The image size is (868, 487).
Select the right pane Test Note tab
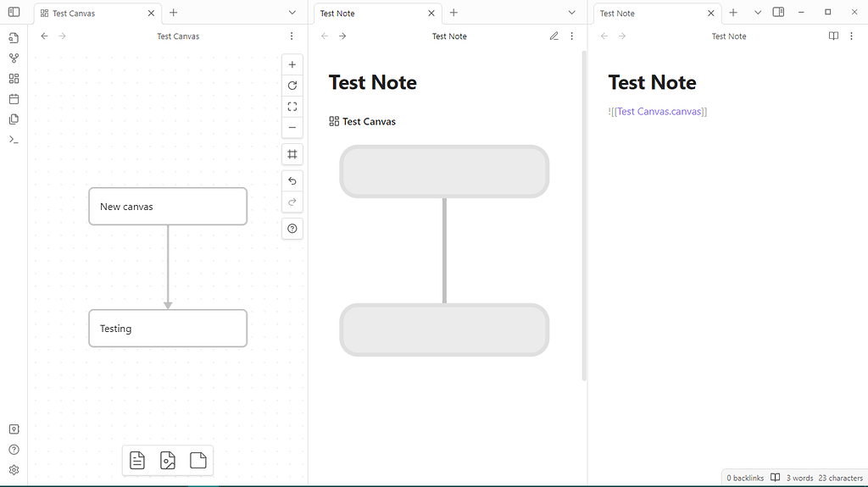coord(657,14)
